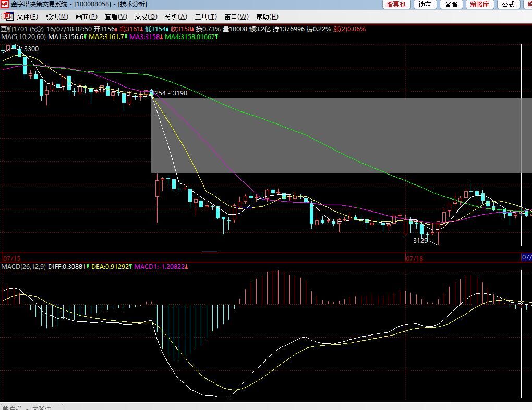This screenshot has width=532, height=410.
Task: Open the 帮助(H) menu
Action: tap(267, 17)
